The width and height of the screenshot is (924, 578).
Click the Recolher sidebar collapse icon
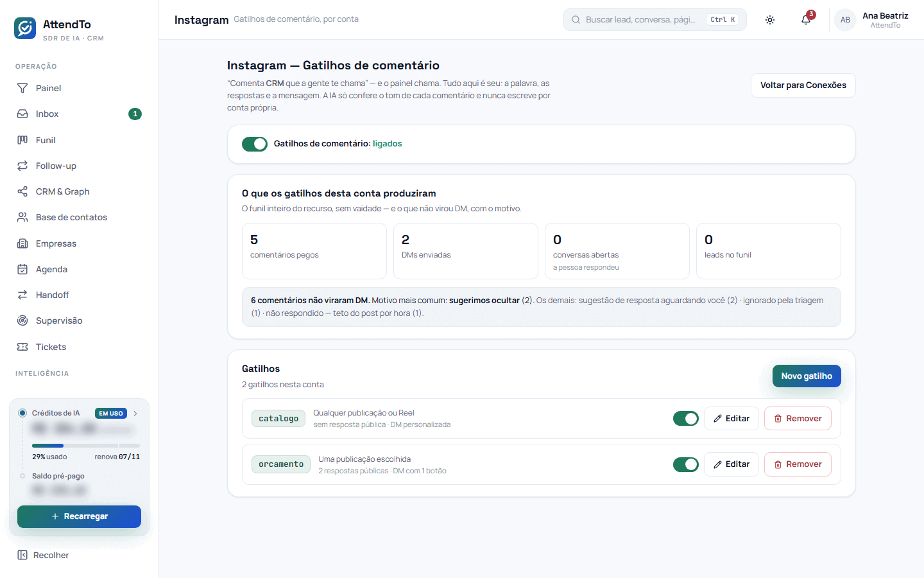click(22, 555)
